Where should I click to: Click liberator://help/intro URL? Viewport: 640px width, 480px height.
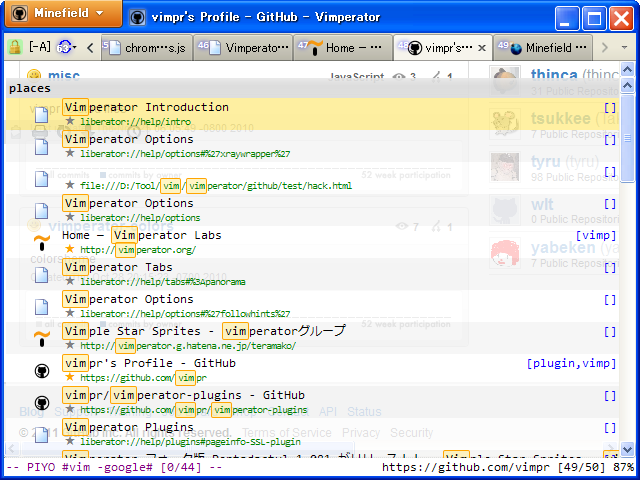136,122
